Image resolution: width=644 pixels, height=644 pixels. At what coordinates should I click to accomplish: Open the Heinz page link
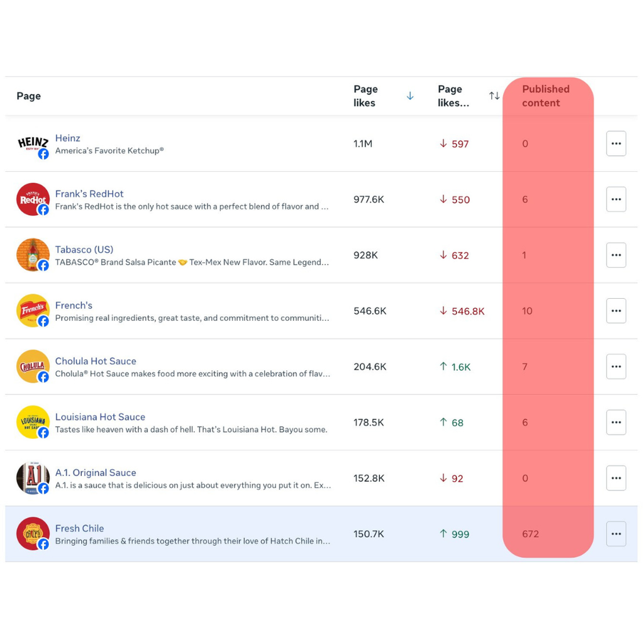click(x=68, y=138)
